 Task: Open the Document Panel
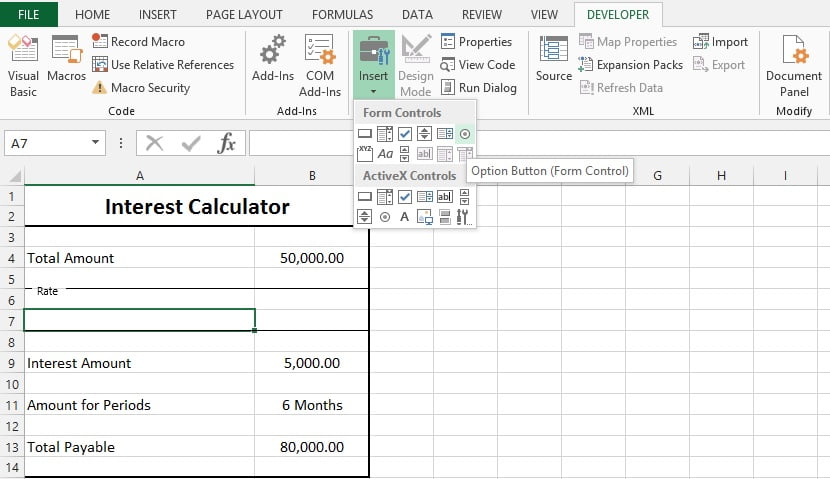[794, 66]
